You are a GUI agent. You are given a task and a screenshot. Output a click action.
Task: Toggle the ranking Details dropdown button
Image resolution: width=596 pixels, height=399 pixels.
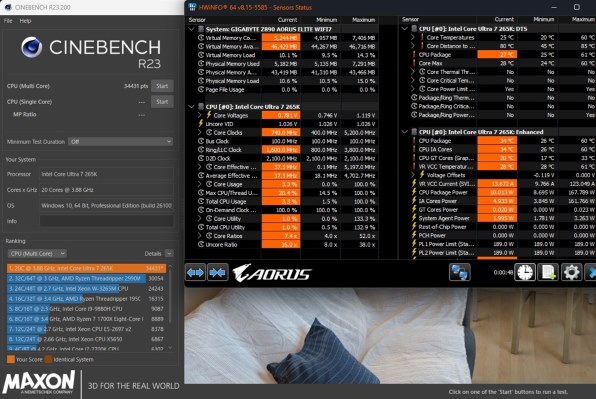[x=169, y=253]
